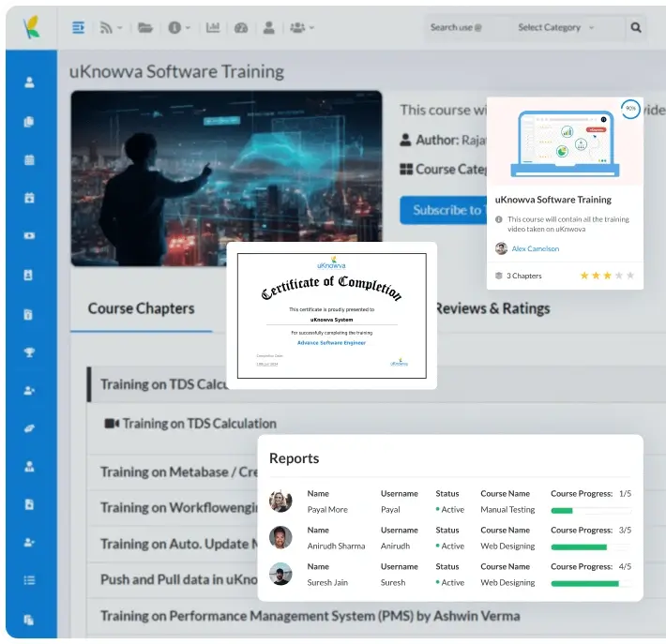Expand the RSS feed dropdown caret
The image size is (666, 644).
tap(120, 28)
